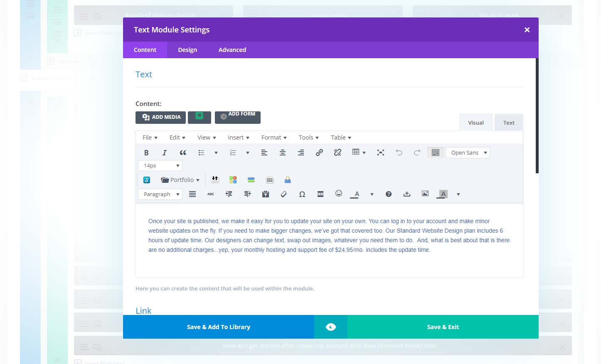Expand numbered list style options
The width and height of the screenshot is (601, 364).
pyautogui.click(x=248, y=153)
